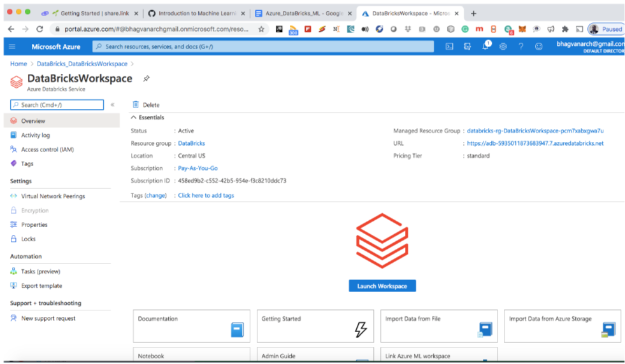Bookmark this page with the star icon
625x364 pixels.
[x=261, y=29]
